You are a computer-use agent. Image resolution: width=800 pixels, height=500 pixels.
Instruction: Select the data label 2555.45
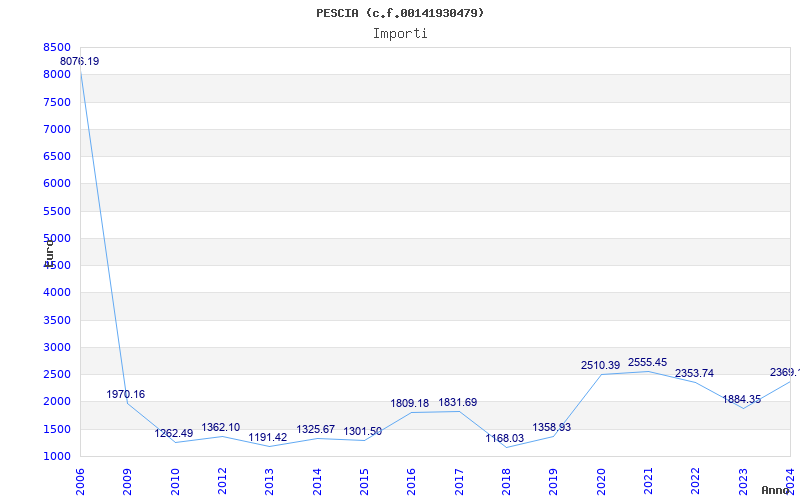tap(647, 362)
